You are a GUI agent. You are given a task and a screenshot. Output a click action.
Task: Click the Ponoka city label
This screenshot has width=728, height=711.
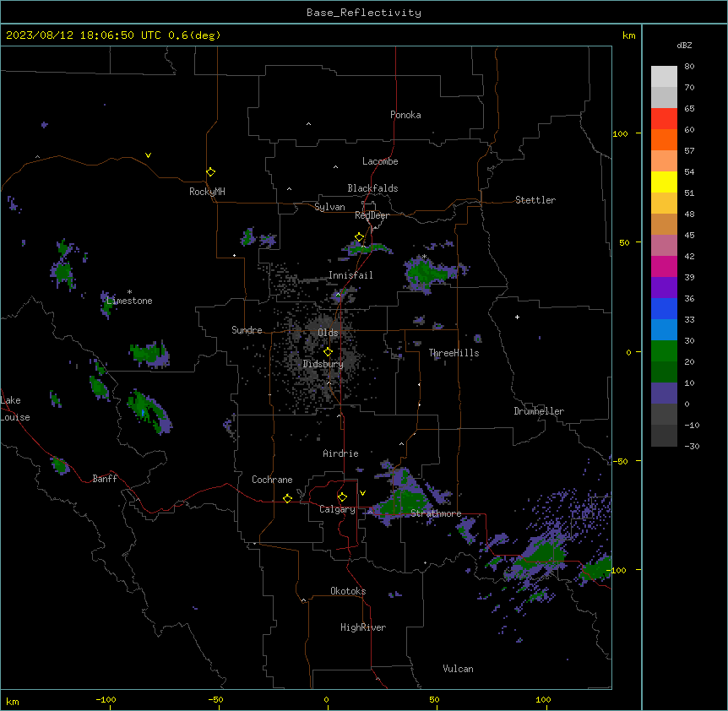(x=405, y=115)
